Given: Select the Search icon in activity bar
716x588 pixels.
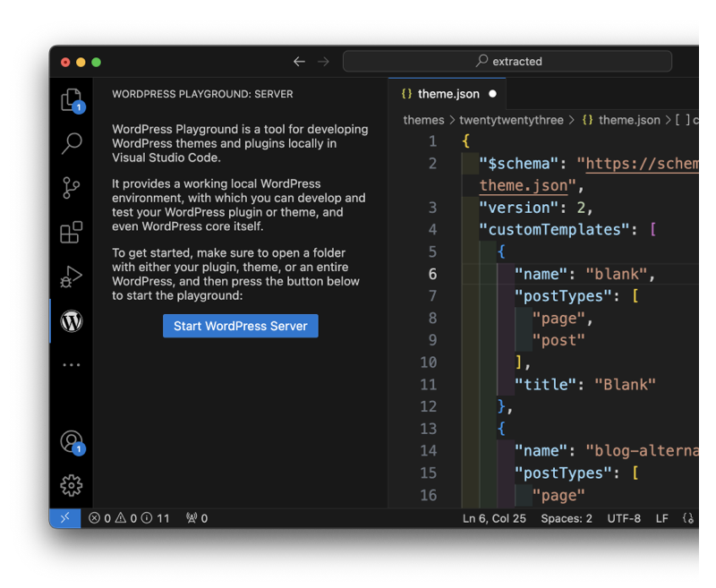Looking at the screenshot, I should [72, 144].
